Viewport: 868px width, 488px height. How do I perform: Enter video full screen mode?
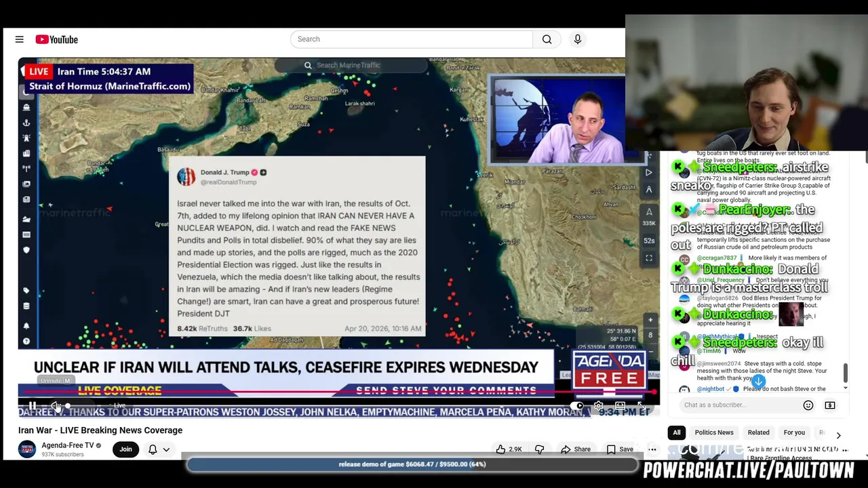pyautogui.click(x=641, y=406)
